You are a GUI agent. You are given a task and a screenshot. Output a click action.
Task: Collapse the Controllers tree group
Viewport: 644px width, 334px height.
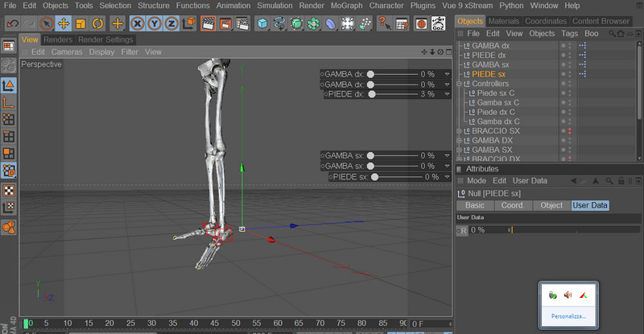pyautogui.click(x=460, y=84)
